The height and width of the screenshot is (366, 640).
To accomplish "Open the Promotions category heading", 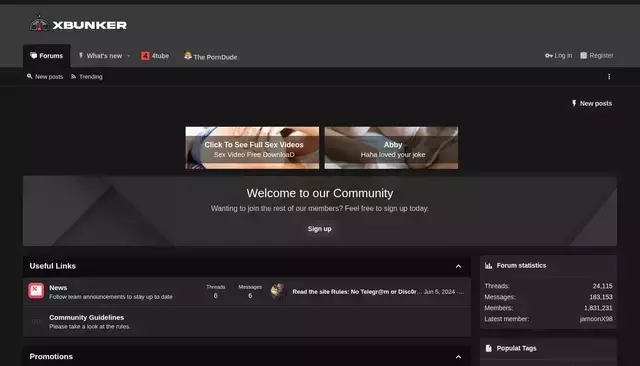I will pos(51,357).
